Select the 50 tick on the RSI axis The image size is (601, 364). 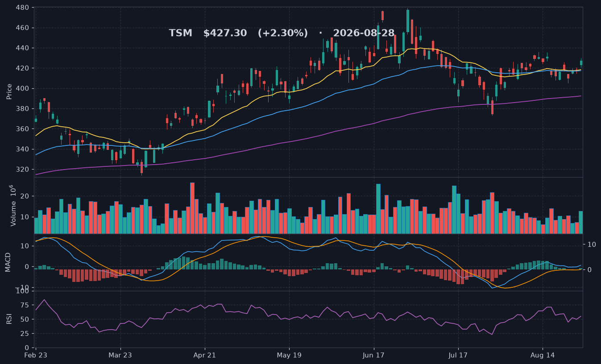tap(25, 319)
